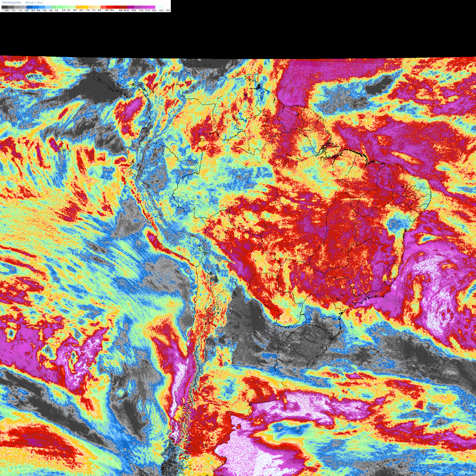Click the 10.5 legend value
The width and height of the screenshot is (476, 476).
pos(134,10)
